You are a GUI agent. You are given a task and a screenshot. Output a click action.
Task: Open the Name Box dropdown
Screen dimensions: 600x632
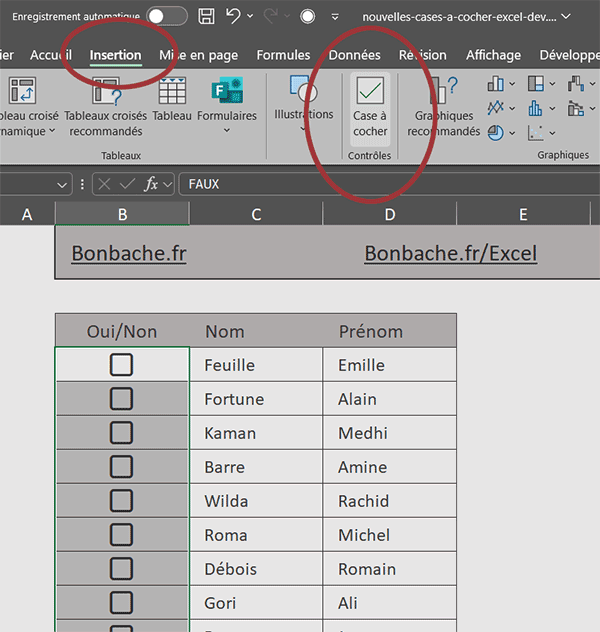62,185
